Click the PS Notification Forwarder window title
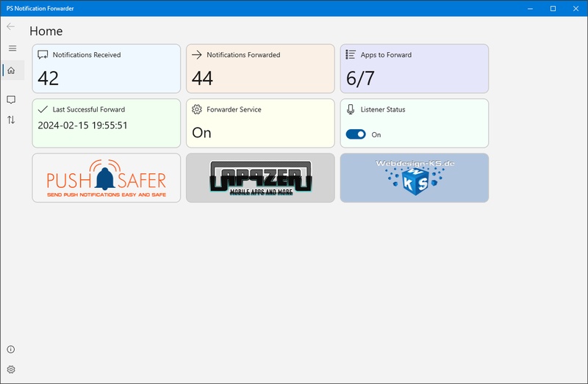The image size is (588, 384). (40, 8)
